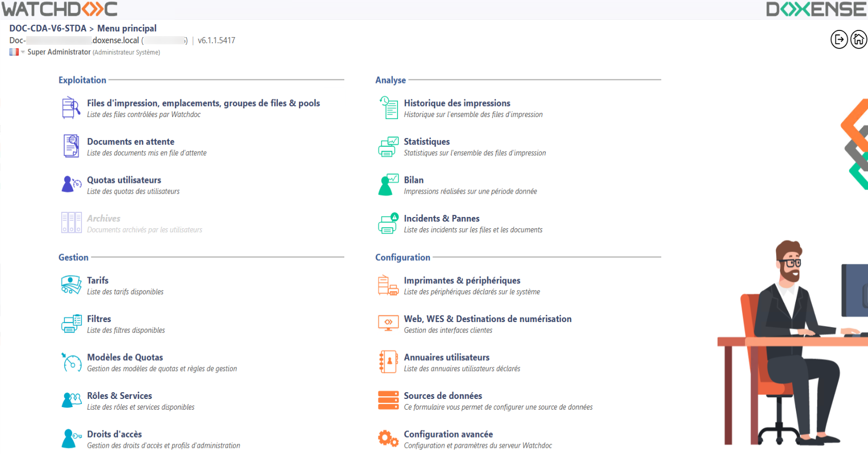Click the Annuaires utilisateurs address book icon
868x454 pixels.
388,362
